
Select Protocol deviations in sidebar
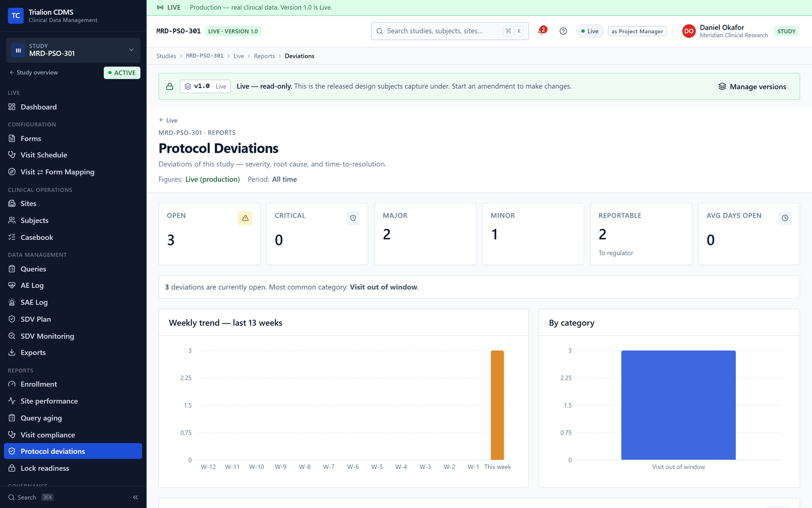(73, 451)
